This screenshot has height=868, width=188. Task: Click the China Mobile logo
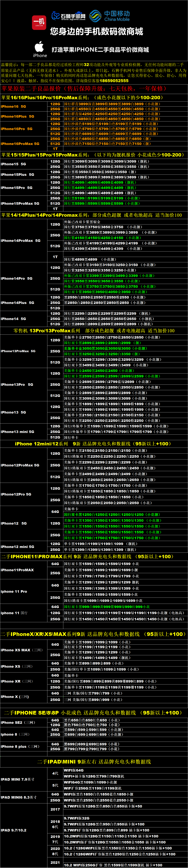click(x=110, y=15)
